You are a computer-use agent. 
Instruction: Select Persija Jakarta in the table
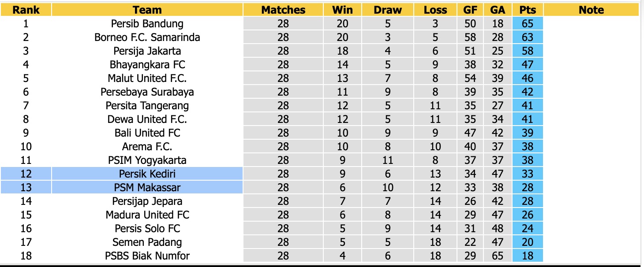pos(147,51)
